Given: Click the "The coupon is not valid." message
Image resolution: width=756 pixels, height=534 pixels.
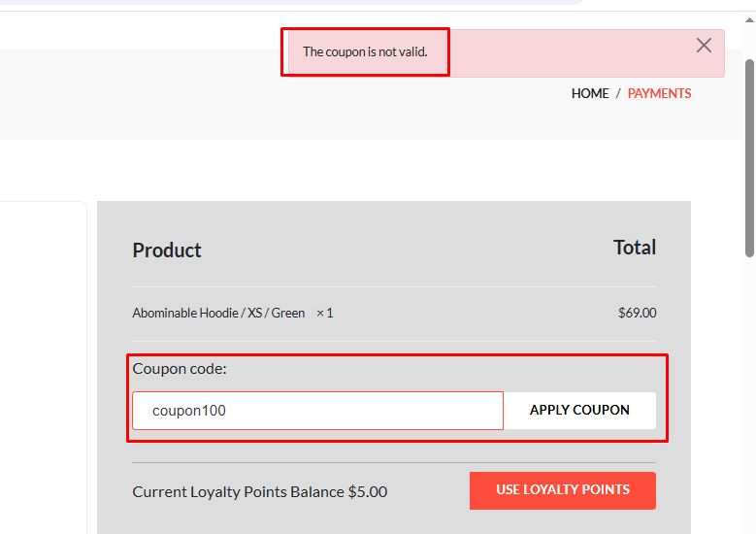Looking at the screenshot, I should 364,52.
